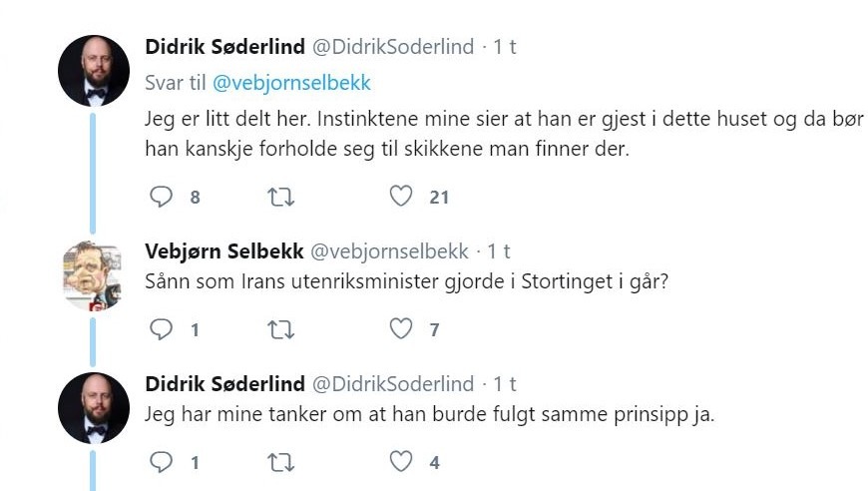868x491 pixels.
Task: Click Didrik Søderlind's avatar on last tweet
Action: [x=95, y=407]
